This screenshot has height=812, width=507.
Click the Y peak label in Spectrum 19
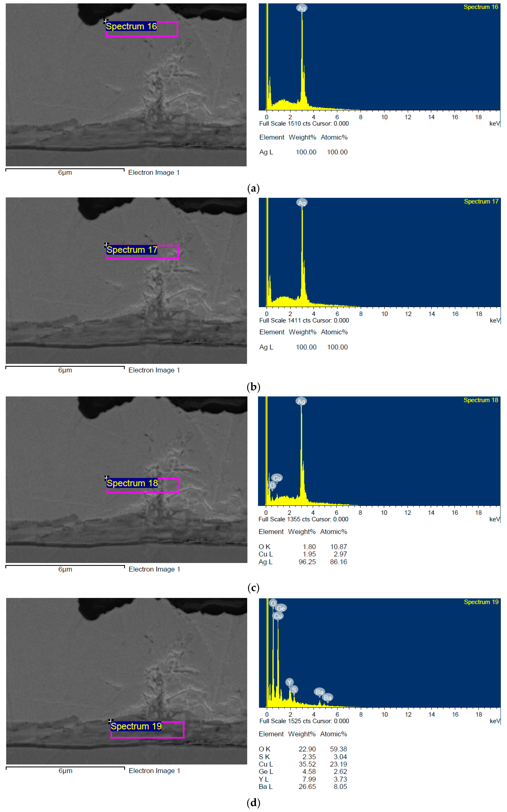[x=289, y=682]
